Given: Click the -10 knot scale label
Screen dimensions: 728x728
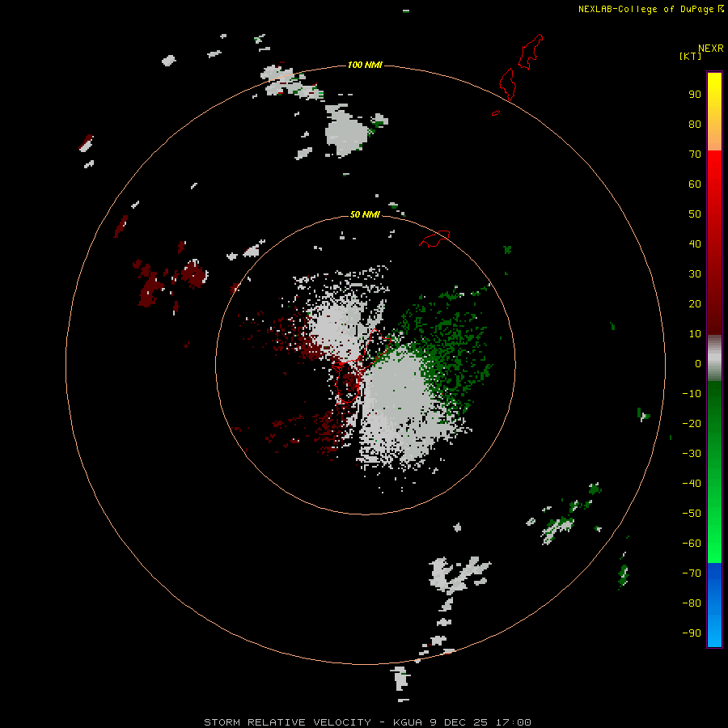Looking at the screenshot, I should (692, 394).
